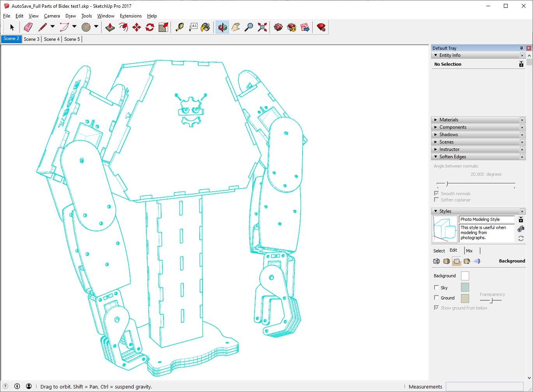This screenshot has width=533, height=392.
Task: Enable the Ground checkbox
Action: pos(436,297)
